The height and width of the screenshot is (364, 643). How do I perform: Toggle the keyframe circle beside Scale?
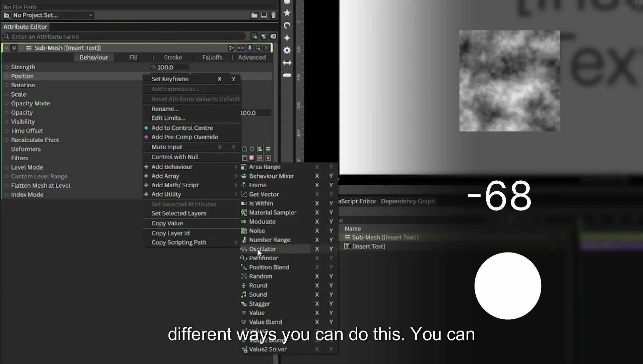click(x=6, y=94)
